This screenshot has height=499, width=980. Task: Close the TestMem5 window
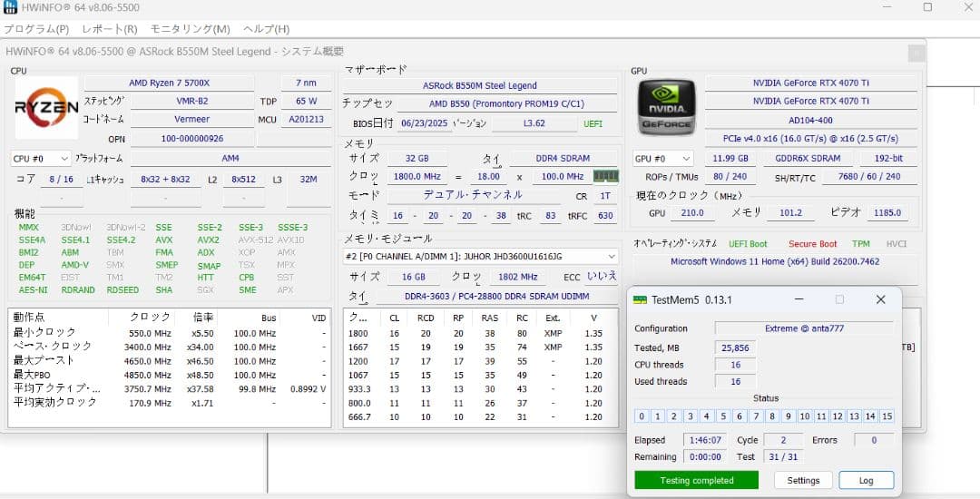coord(880,299)
